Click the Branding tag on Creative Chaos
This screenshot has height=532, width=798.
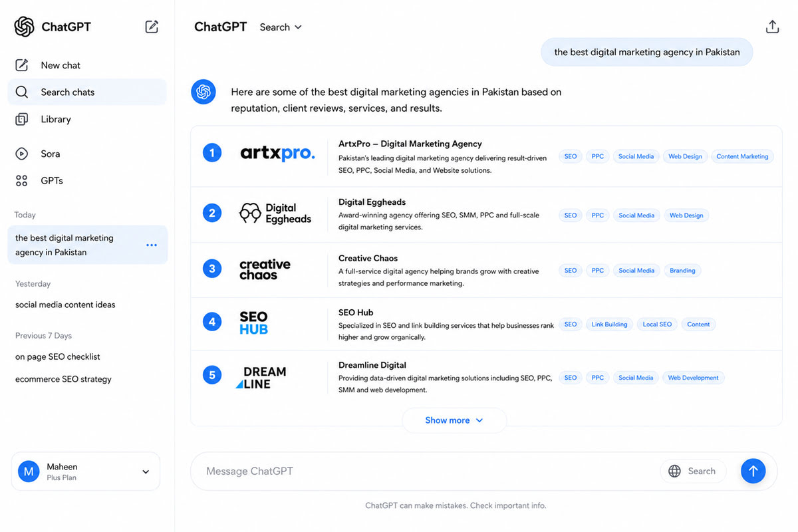pyautogui.click(x=682, y=271)
